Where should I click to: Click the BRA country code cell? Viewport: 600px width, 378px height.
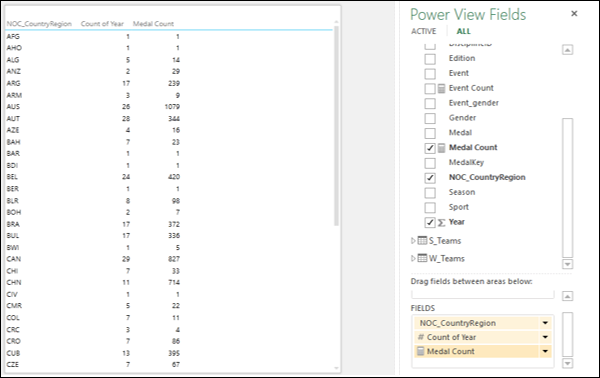(x=13, y=224)
